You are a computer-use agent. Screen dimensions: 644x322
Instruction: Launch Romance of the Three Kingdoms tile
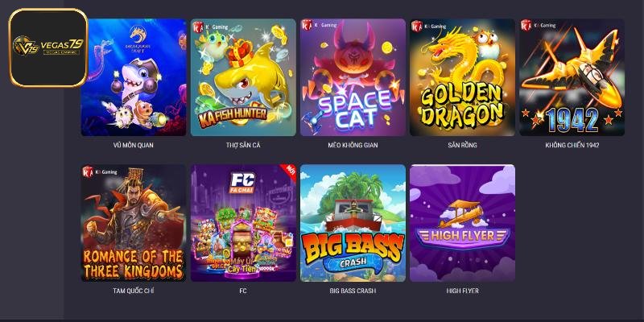point(134,223)
